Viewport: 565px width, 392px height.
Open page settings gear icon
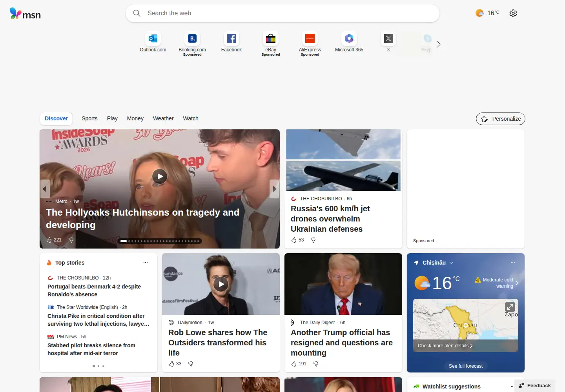point(513,13)
